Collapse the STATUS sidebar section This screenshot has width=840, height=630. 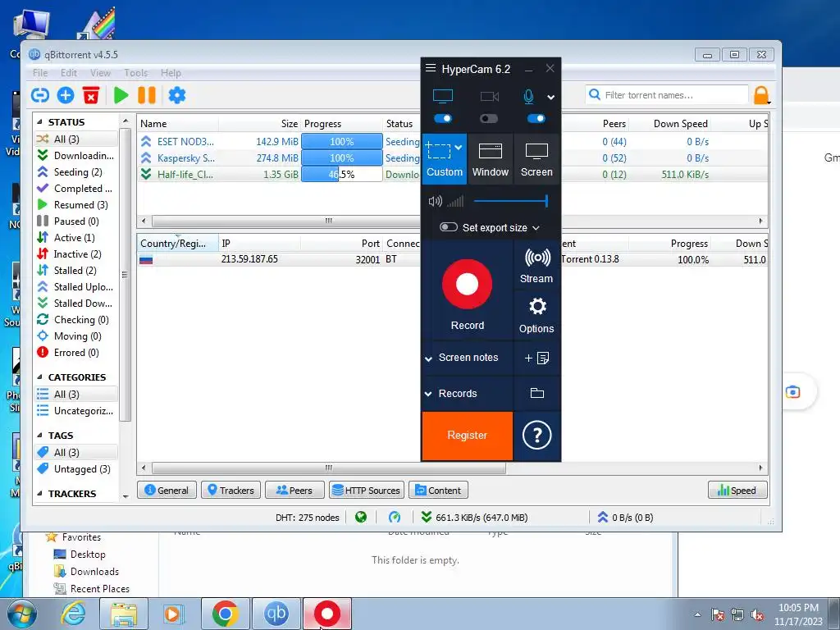pyautogui.click(x=39, y=121)
